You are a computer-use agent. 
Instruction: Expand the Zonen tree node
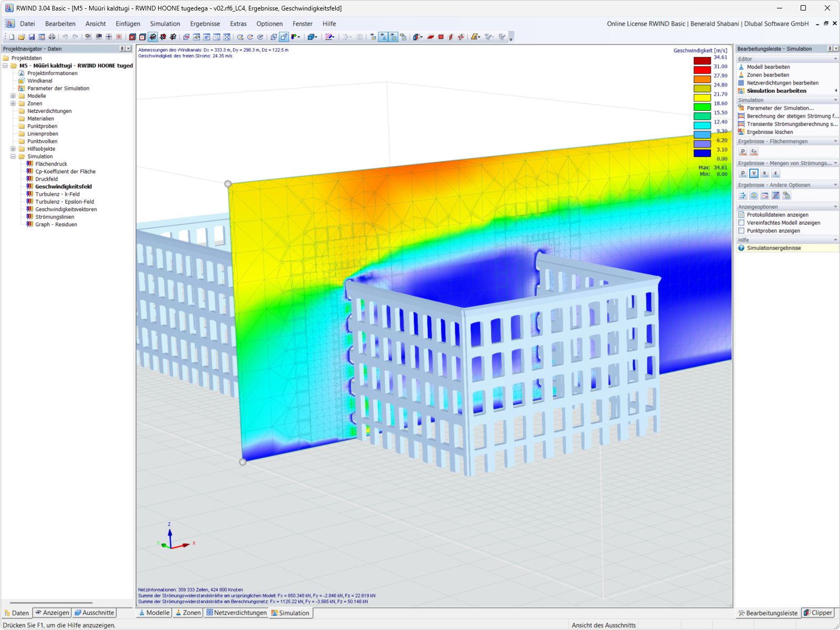[13, 103]
